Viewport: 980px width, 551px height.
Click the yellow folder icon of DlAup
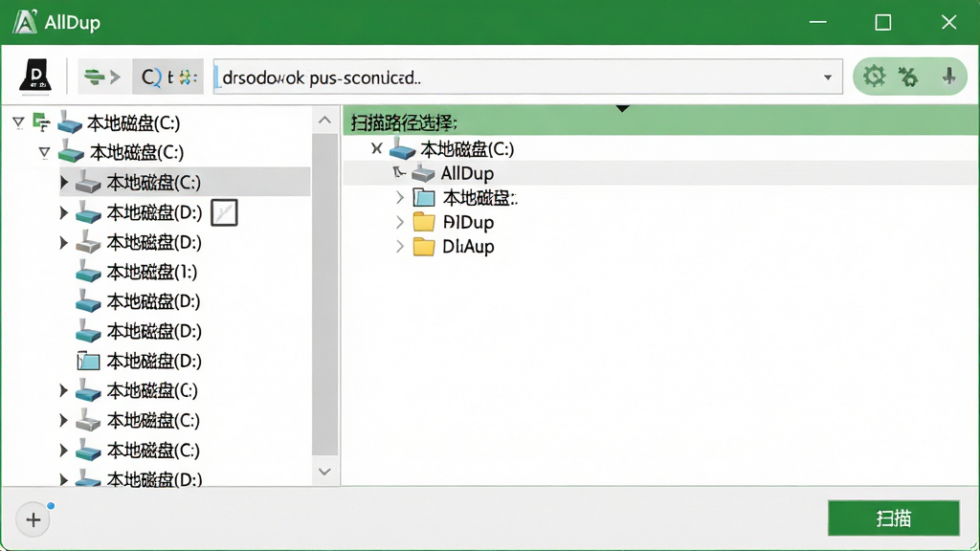coord(424,246)
